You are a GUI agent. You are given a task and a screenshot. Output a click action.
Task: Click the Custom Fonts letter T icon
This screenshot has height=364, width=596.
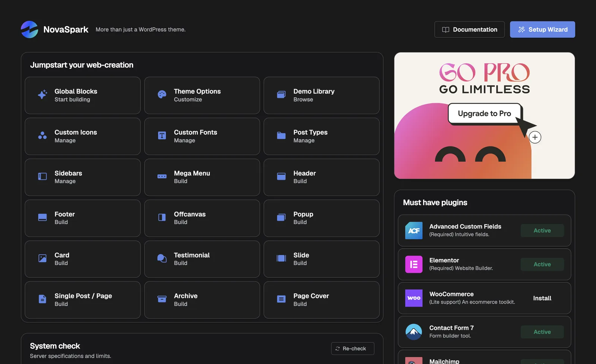point(162,136)
